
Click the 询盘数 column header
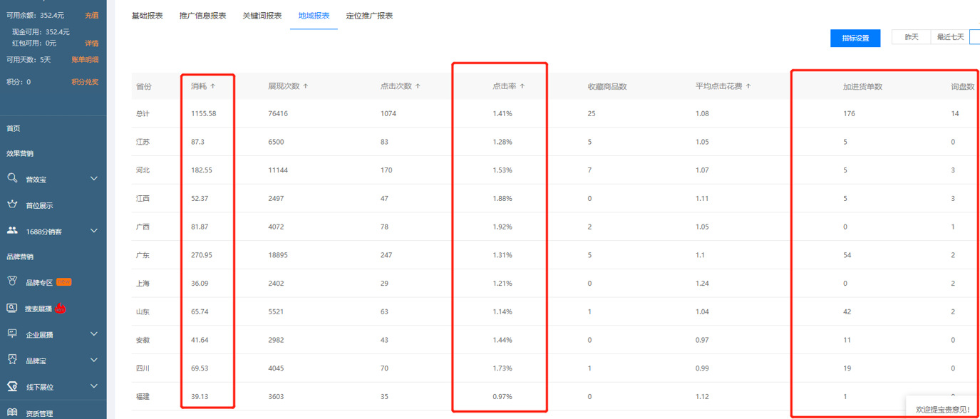tap(962, 86)
